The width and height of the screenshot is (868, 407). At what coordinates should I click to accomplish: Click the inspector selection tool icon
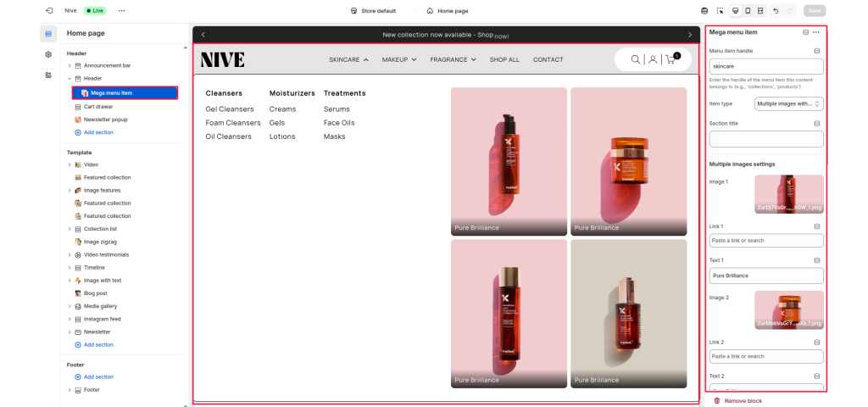coord(720,11)
